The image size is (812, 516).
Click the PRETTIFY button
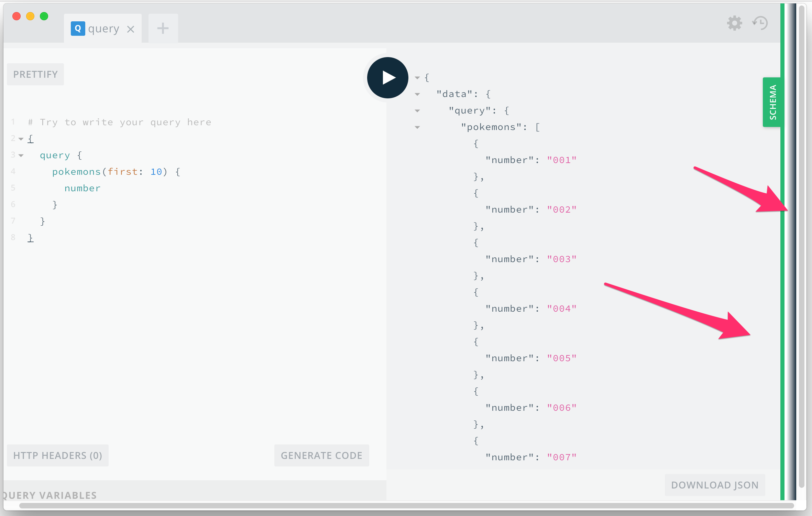[35, 74]
